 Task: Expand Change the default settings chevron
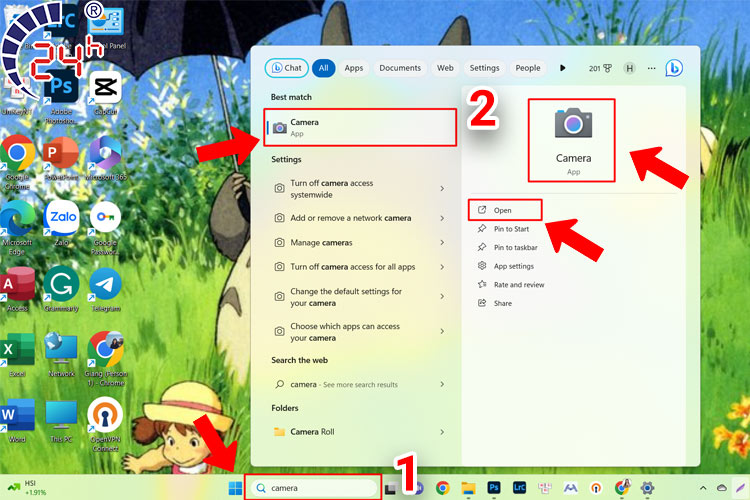(x=442, y=297)
